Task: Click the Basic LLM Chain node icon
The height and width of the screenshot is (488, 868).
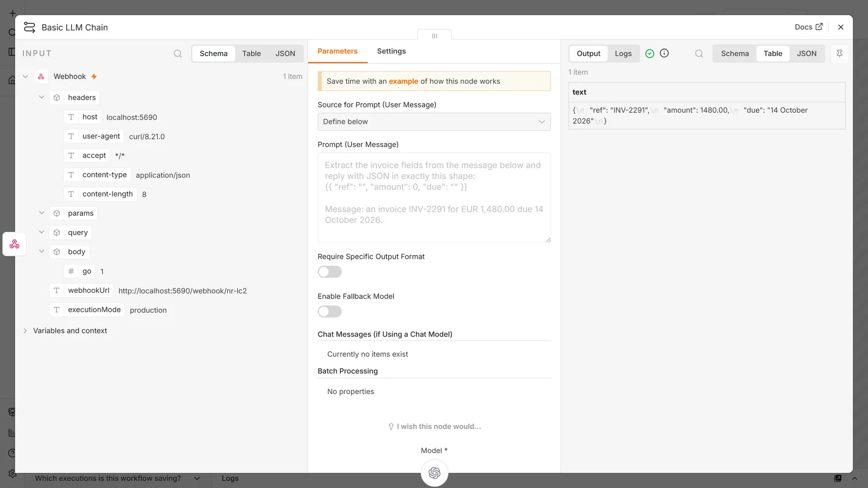Action: click(x=29, y=27)
